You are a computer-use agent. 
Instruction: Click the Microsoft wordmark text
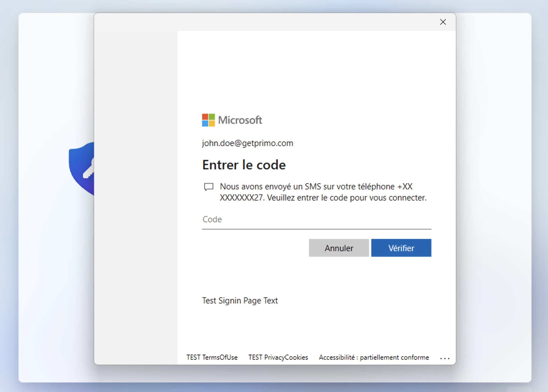[x=240, y=120]
